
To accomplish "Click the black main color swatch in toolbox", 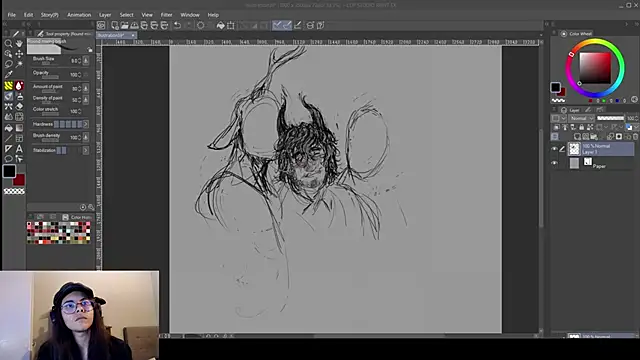I will (9, 171).
